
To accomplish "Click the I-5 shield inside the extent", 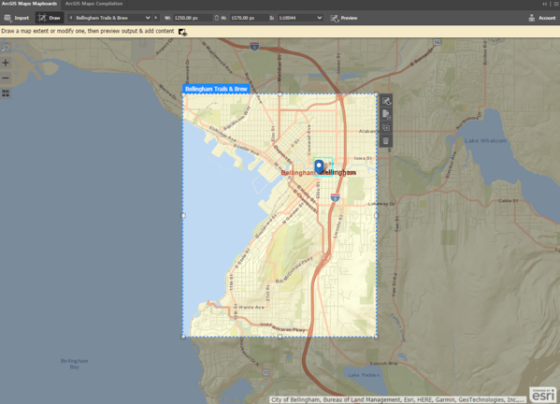I will [335, 197].
